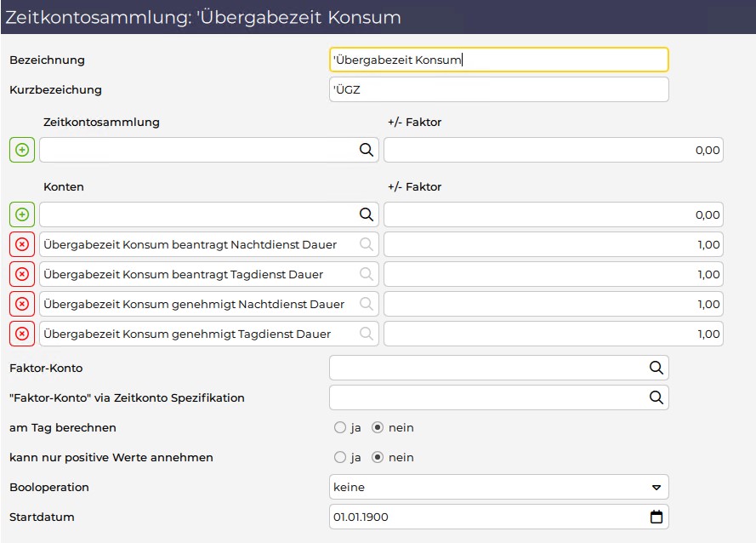Open search in empty Konten lookup field

[367, 214]
